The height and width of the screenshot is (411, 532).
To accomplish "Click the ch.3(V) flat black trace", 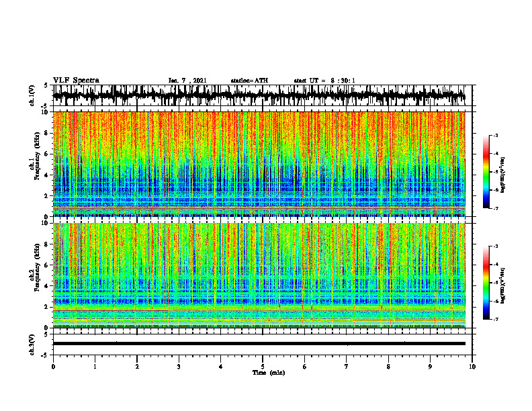I will tap(259, 344).
